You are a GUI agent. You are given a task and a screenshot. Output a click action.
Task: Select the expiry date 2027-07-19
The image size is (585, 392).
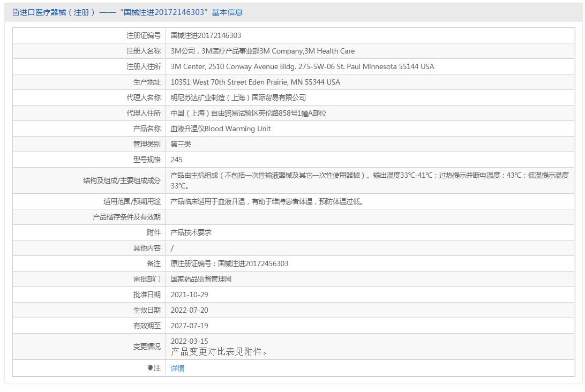[x=190, y=326]
